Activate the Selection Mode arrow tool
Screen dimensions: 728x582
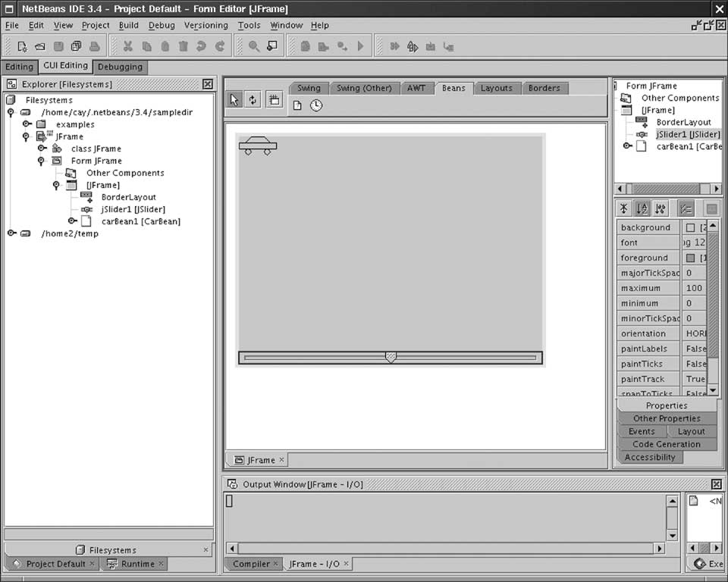click(234, 99)
